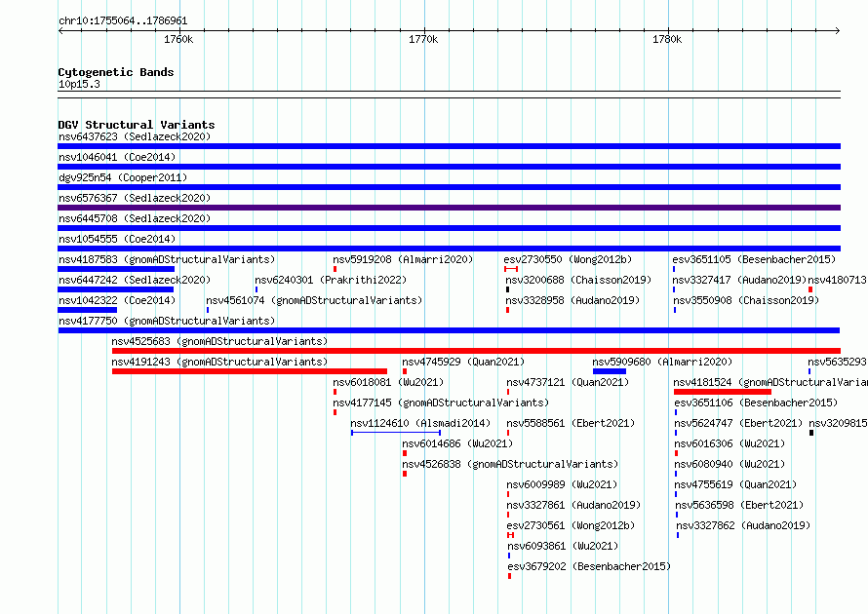Click the blue nsv5909680 (Almarri2020) bar
This screenshot has width=868, height=614.
click(x=609, y=371)
